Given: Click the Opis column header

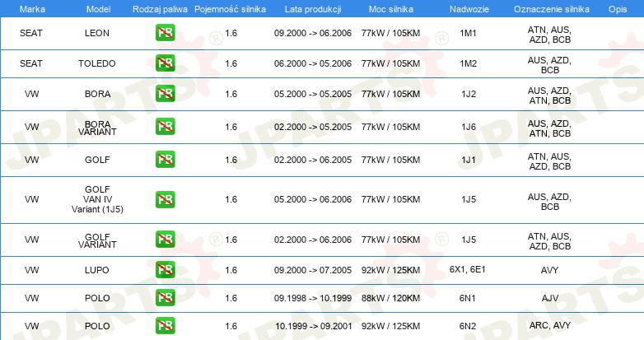Looking at the screenshot, I should tap(618, 9).
